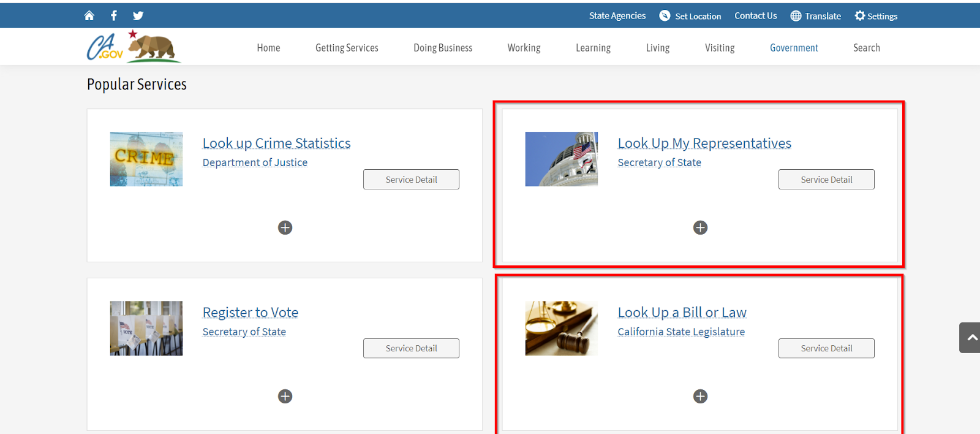This screenshot has height=434, width=980.
Task: Click Service Detail for My Representatives
Action: coord(826,180)
